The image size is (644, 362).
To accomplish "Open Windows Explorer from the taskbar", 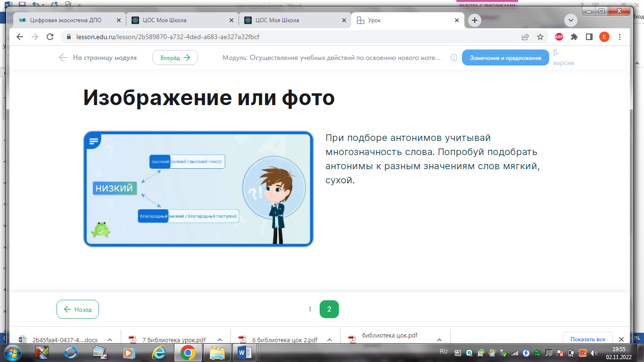I will 217,352.
